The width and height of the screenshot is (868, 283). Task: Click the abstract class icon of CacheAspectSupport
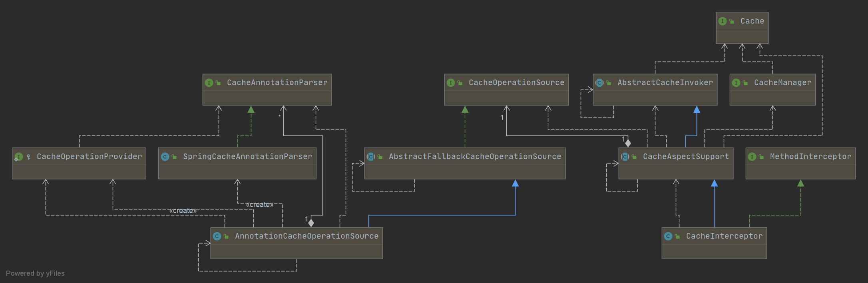coord(625,157)
